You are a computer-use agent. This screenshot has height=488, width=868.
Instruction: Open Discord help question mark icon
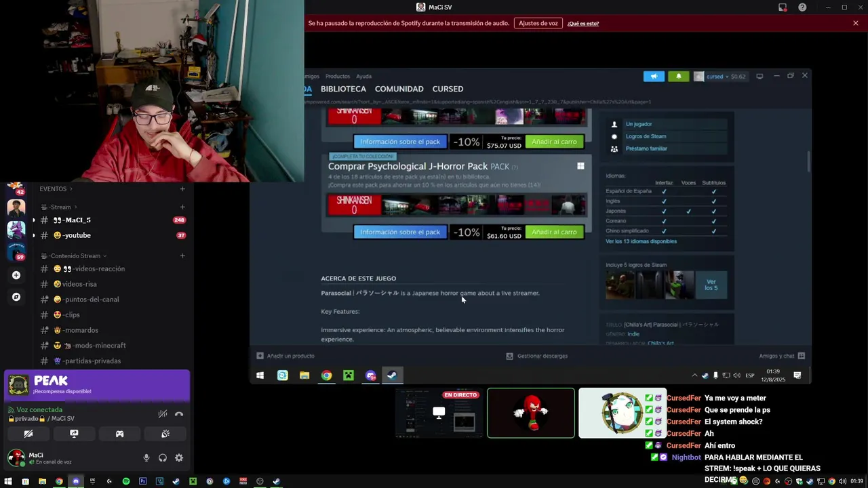(802, 7)
